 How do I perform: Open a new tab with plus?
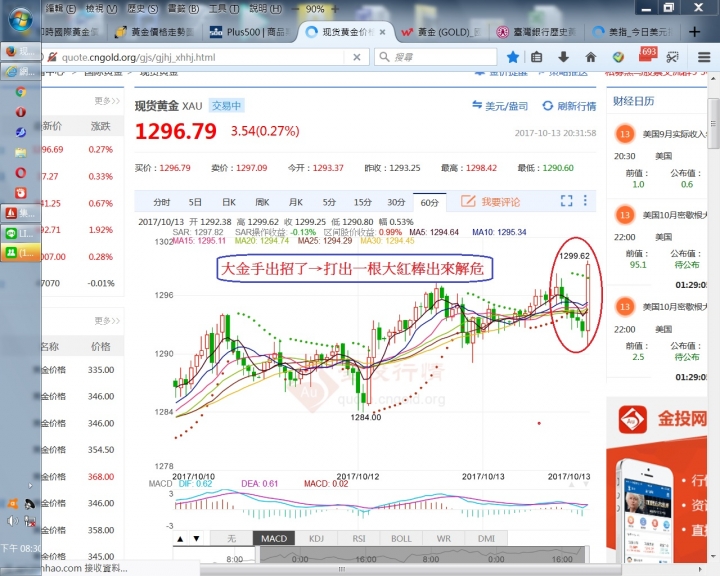click(x=694, y=32)
